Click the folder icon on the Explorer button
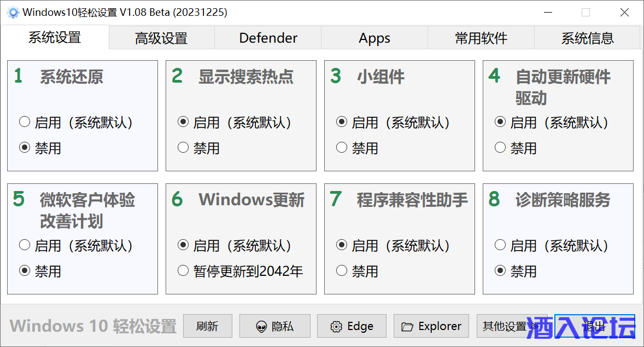 point(407,327)
